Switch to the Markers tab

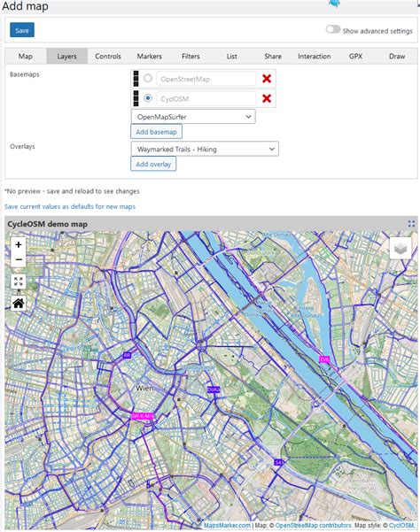[150, 57]
